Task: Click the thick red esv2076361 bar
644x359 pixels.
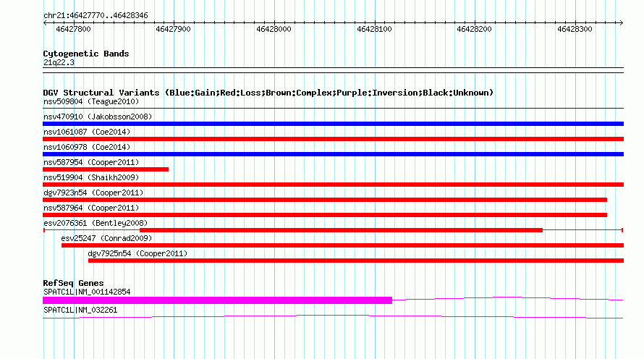Action: point(341,230)
